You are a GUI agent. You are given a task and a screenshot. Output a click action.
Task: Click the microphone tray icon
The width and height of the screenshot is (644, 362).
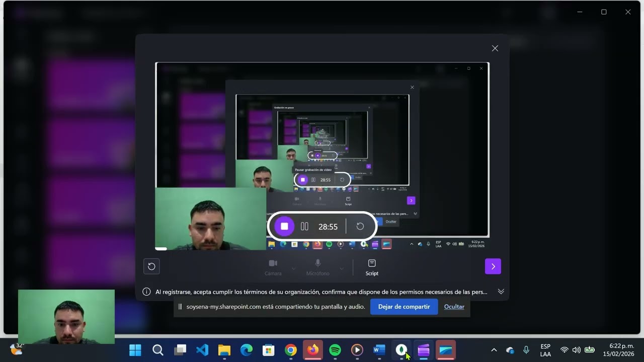[x=526, y=350]
